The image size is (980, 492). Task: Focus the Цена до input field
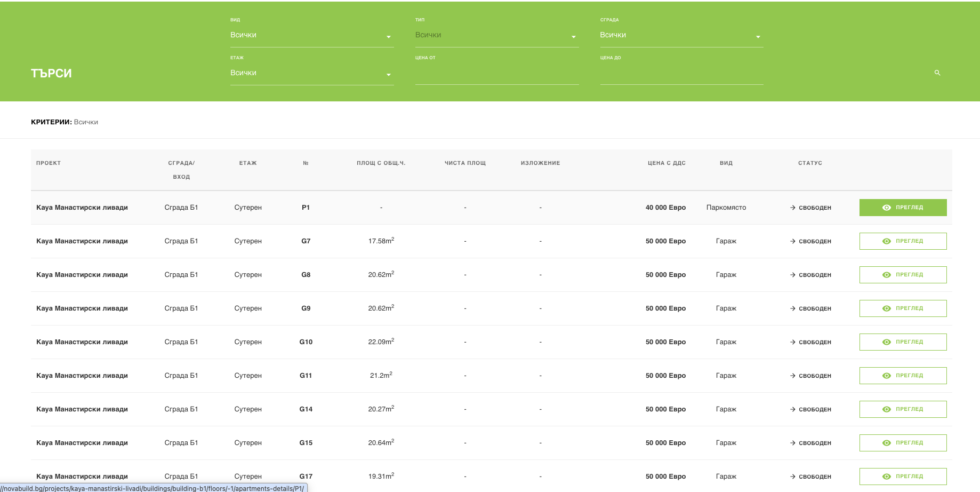click(x=681, y=75)
